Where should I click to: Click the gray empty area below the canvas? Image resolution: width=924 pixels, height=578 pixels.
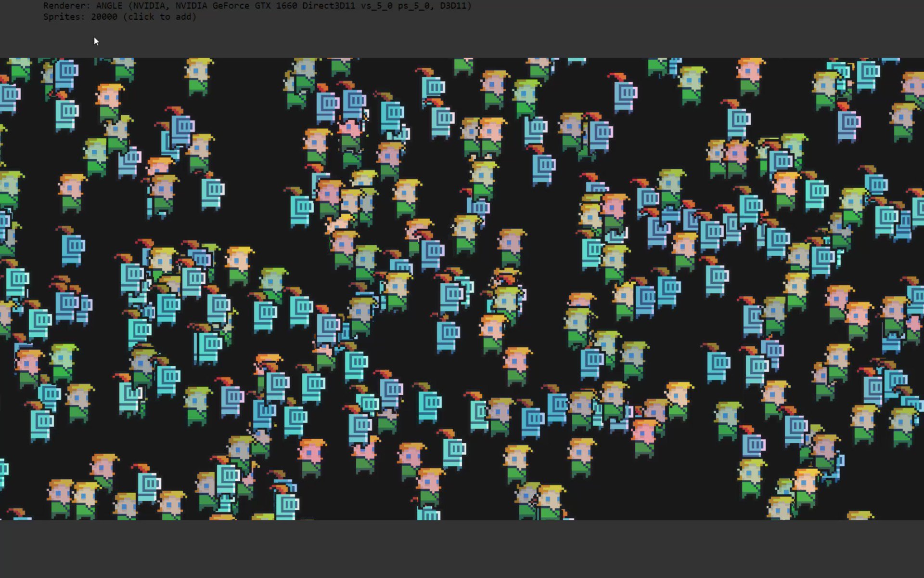pos(462,549)
